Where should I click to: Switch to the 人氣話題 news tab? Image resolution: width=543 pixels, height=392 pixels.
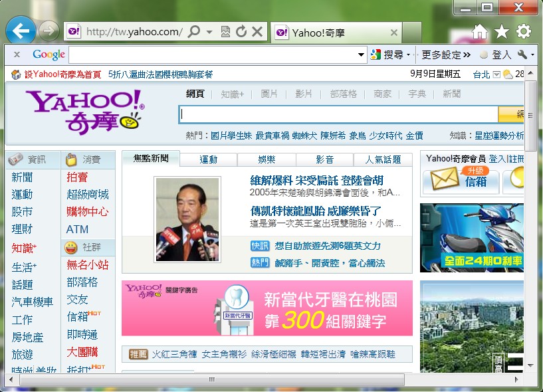383,159
